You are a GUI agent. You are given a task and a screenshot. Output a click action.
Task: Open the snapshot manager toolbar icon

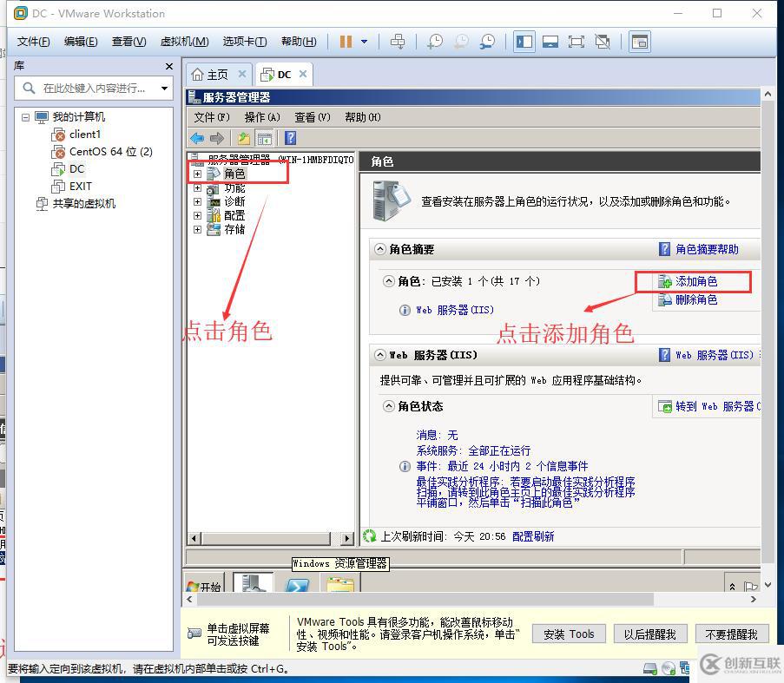tap(487, 42)
